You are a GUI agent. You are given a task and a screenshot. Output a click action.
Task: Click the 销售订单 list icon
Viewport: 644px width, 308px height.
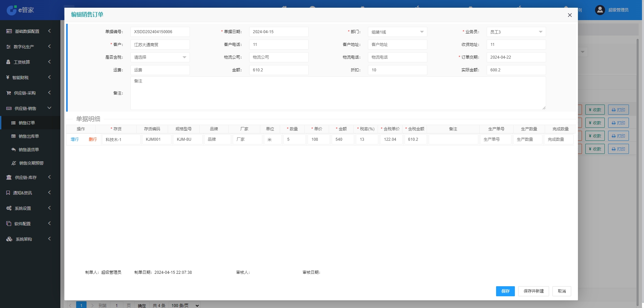[13, 123]
